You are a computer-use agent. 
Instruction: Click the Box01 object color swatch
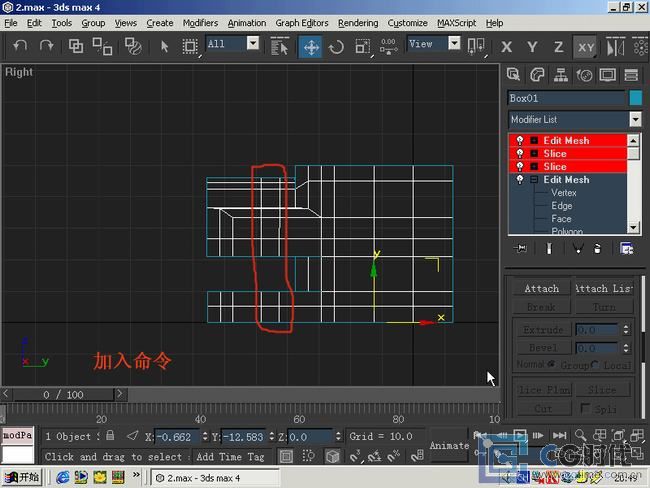tap(635, 98)
